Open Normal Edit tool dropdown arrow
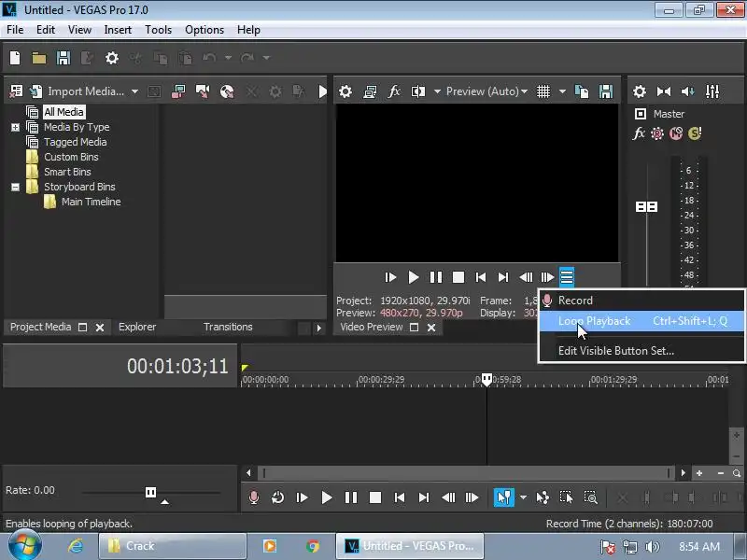The image size is (747, 560). [523, 497]
